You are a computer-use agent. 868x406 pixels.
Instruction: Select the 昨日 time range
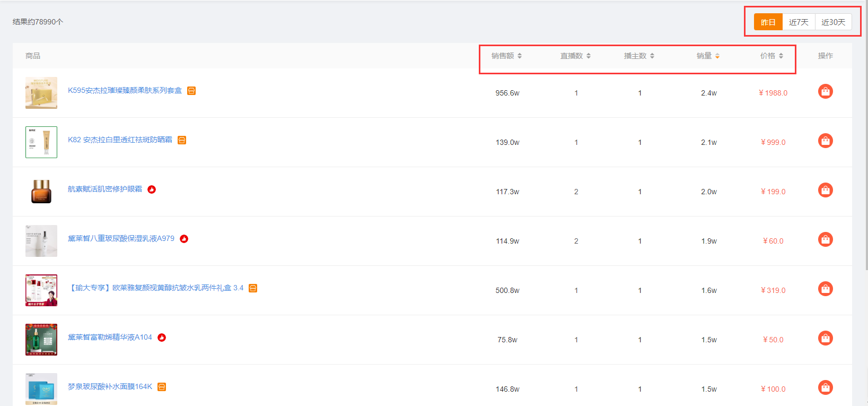click(x=768, y=22)
